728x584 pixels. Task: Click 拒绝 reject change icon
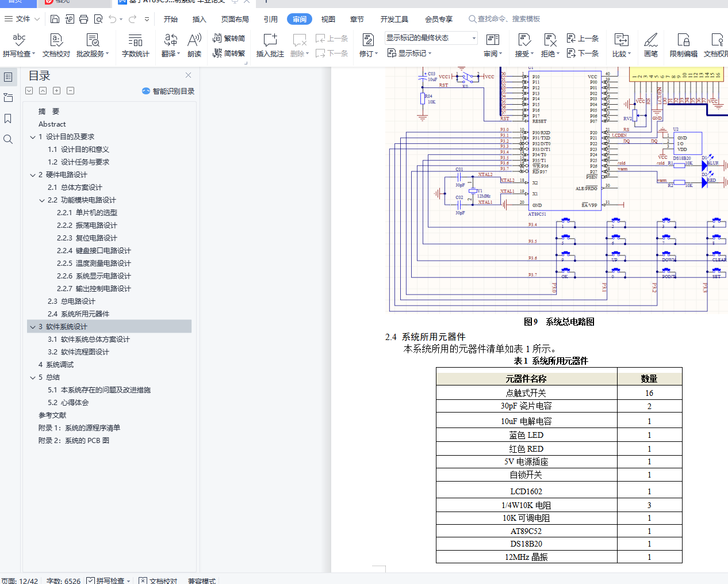550,40
